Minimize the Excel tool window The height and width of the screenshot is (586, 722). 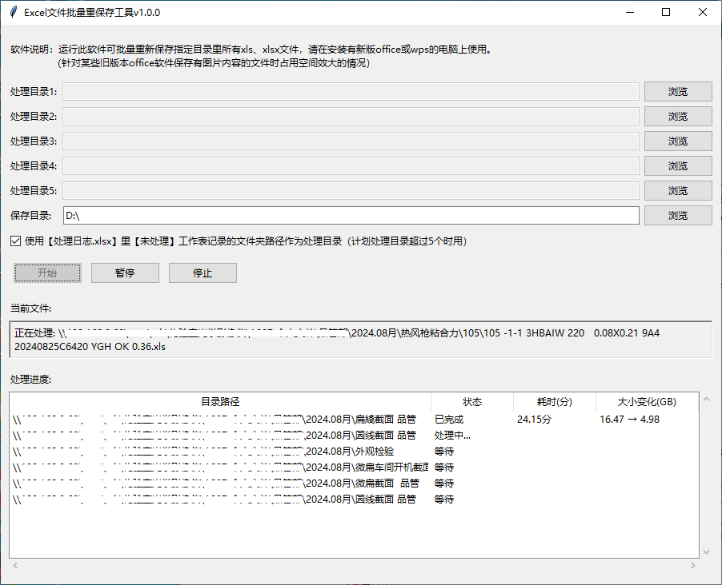pyautogui.click(x=630, y=12)
